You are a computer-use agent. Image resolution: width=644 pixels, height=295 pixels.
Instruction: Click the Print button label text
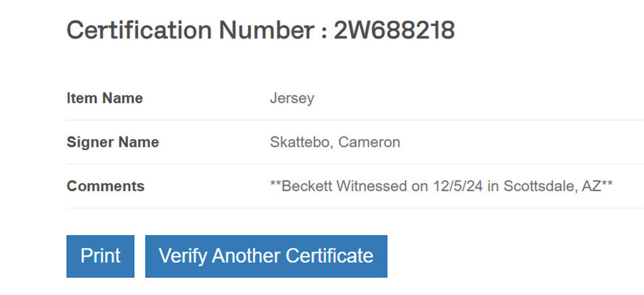100,255
